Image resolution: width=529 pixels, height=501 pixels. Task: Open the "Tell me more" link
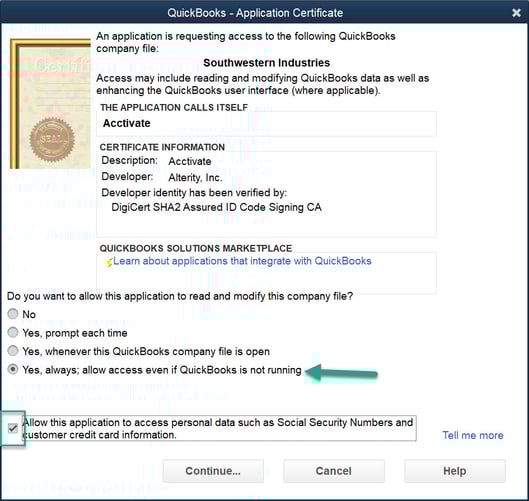473,435
